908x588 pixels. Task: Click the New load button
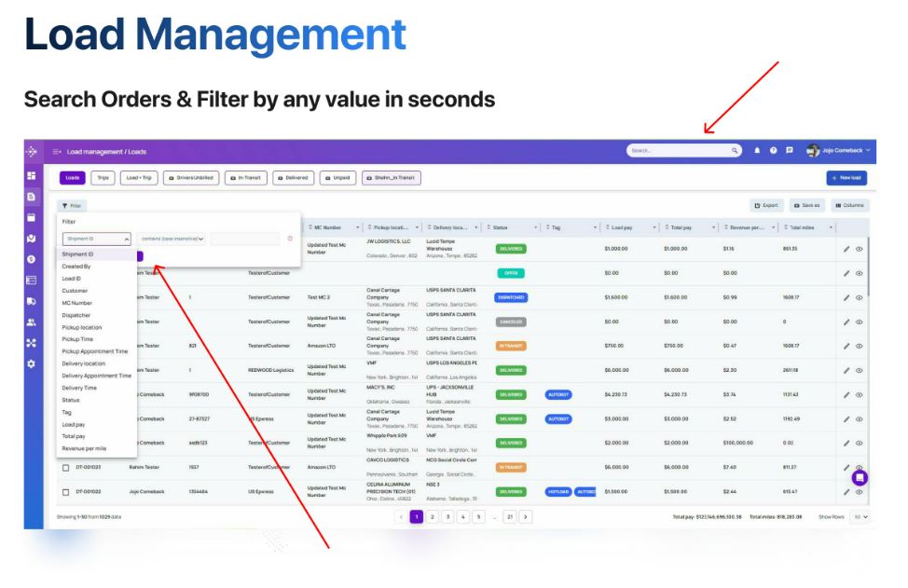coord(848,177)
